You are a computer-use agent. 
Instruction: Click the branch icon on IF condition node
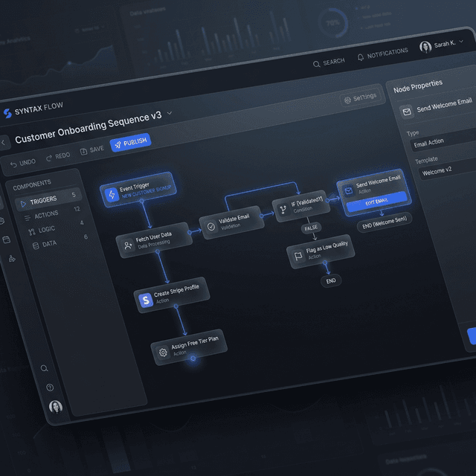(283, 210)
